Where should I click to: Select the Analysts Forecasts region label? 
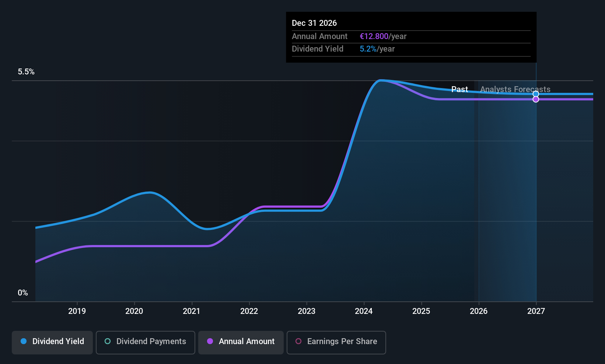[515, 89]
